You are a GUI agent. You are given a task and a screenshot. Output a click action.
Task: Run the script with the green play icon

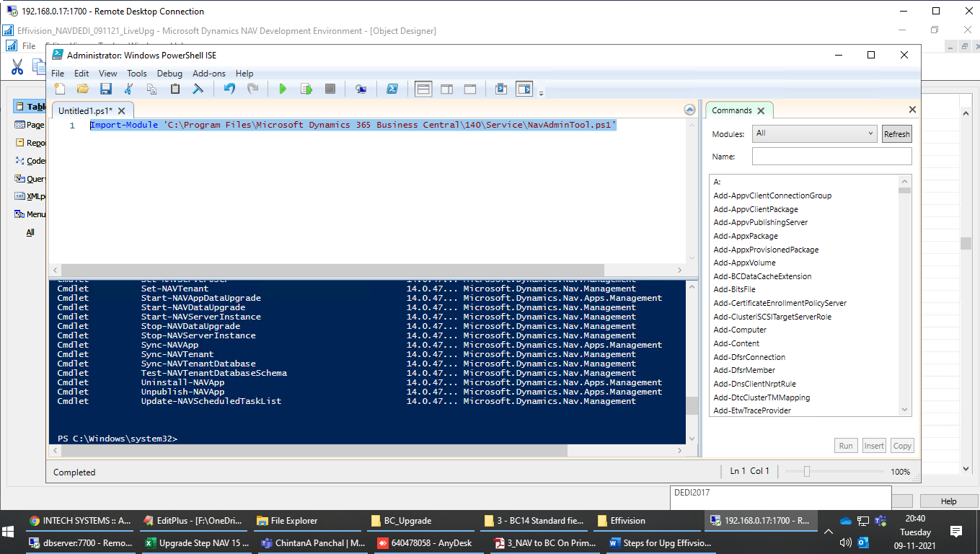(283, 89)
